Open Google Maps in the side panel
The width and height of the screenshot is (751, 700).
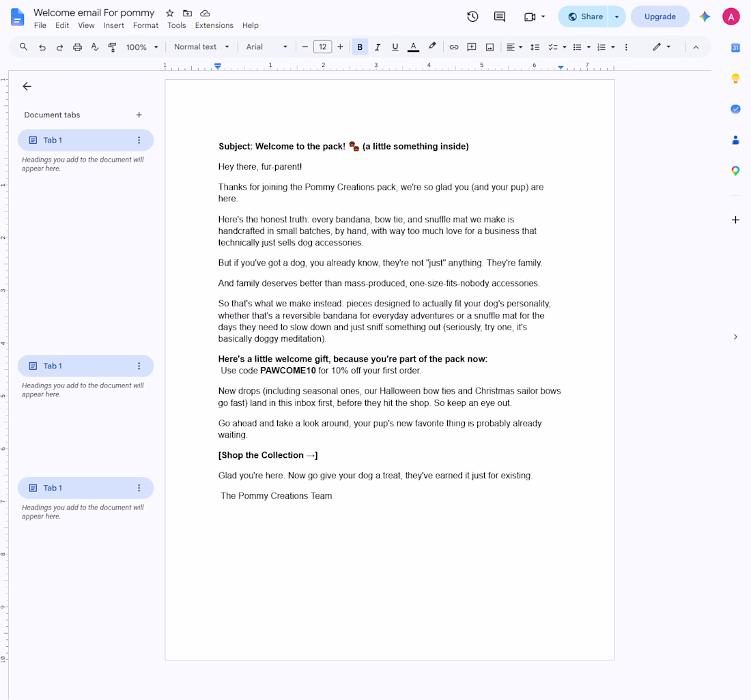[x=736, y=171]
